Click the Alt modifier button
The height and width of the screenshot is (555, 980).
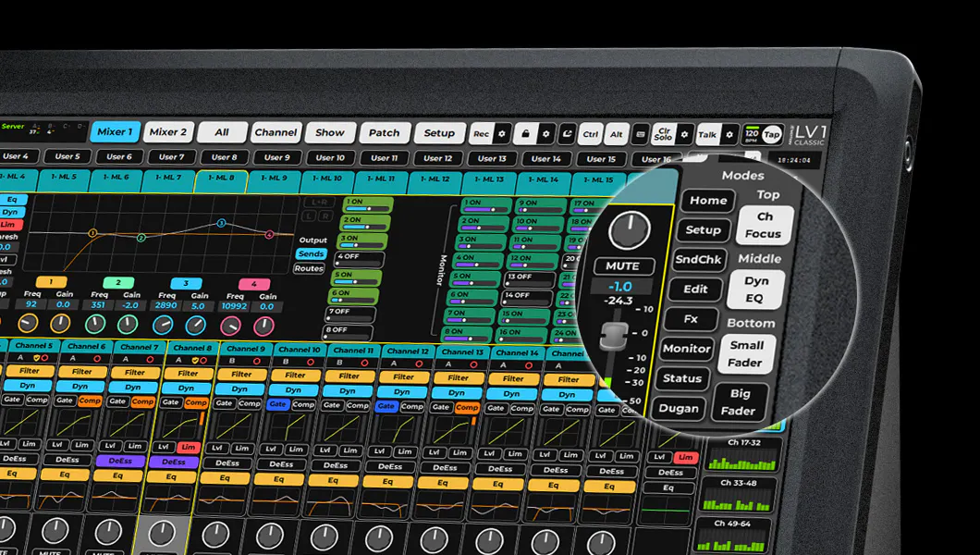click(x=617, y=134)
